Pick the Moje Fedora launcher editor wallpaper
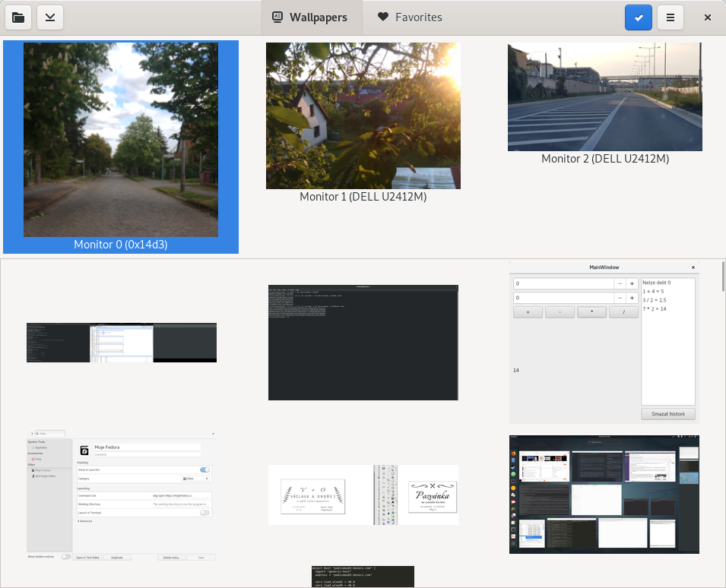Image resolution: width=726 pixels, height=588 pixels. point(122,495)
